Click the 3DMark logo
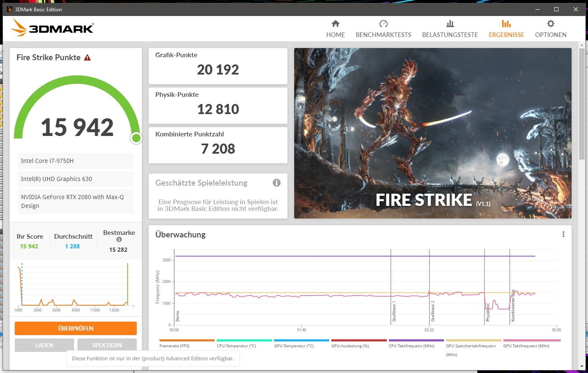The height and width of the screenshot is (373, 588). pos(52,28)
